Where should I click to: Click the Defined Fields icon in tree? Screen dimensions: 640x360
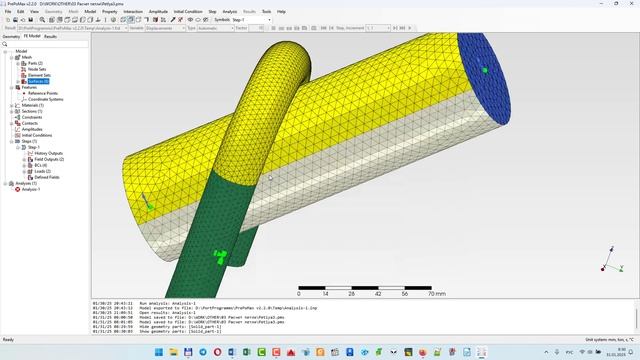tap(30, 177)
